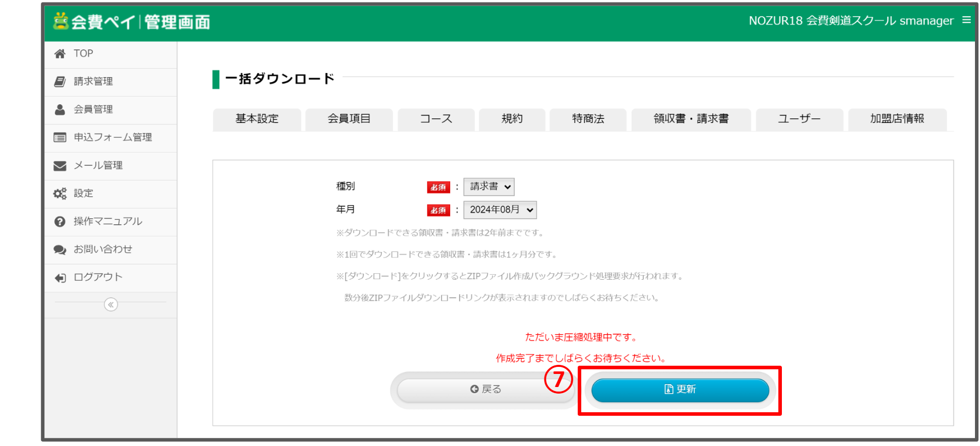Image resolution: width=980 pixels, height=446 pixels.
Task: Open the 会員項目 tab
Action: click(x=349, y=119)
